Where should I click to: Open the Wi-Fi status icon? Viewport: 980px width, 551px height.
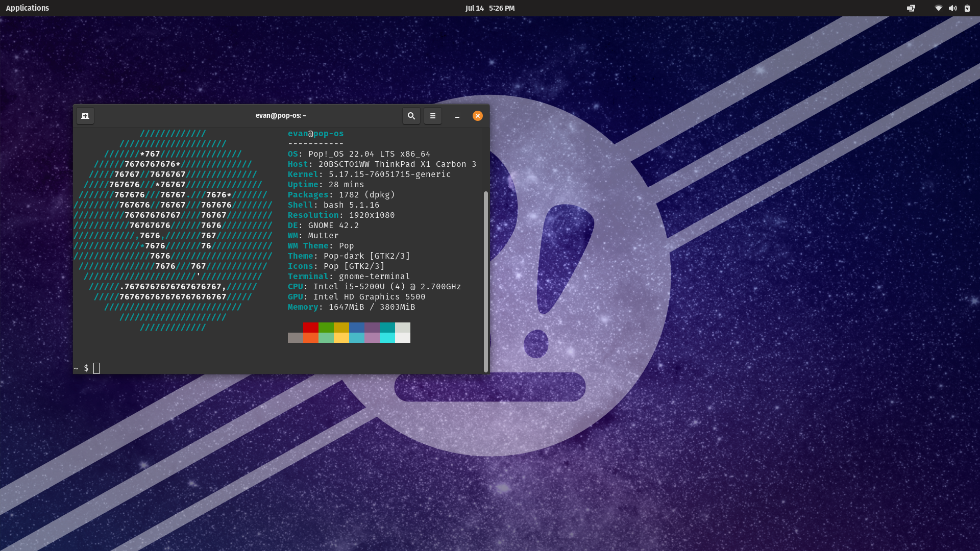click(x=938, y=8)
